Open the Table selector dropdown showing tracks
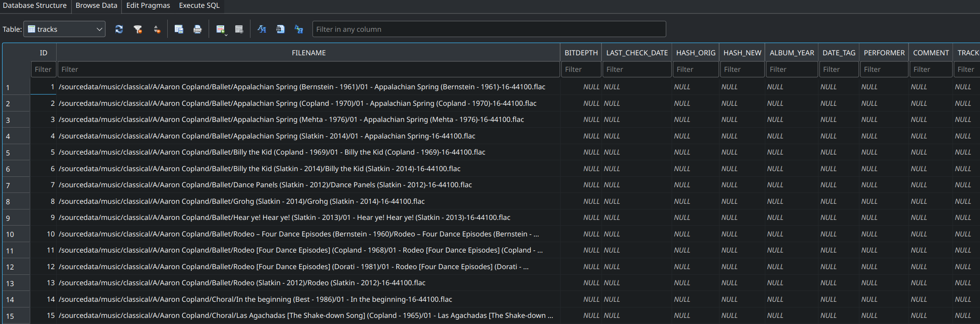The height and width of the screenshot is (324, 980). pyautogui.click(x=64, y=29)
